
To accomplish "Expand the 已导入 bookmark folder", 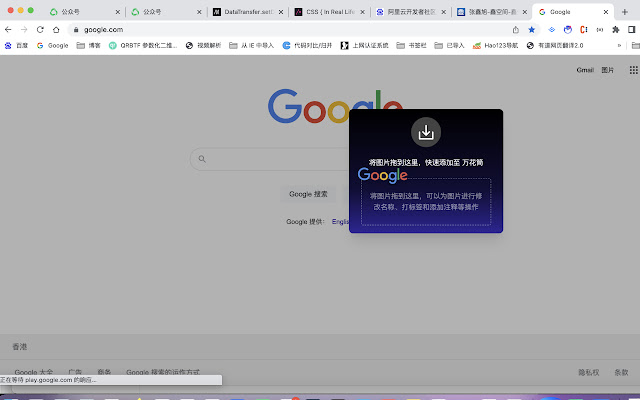I will tap(449, 45).
